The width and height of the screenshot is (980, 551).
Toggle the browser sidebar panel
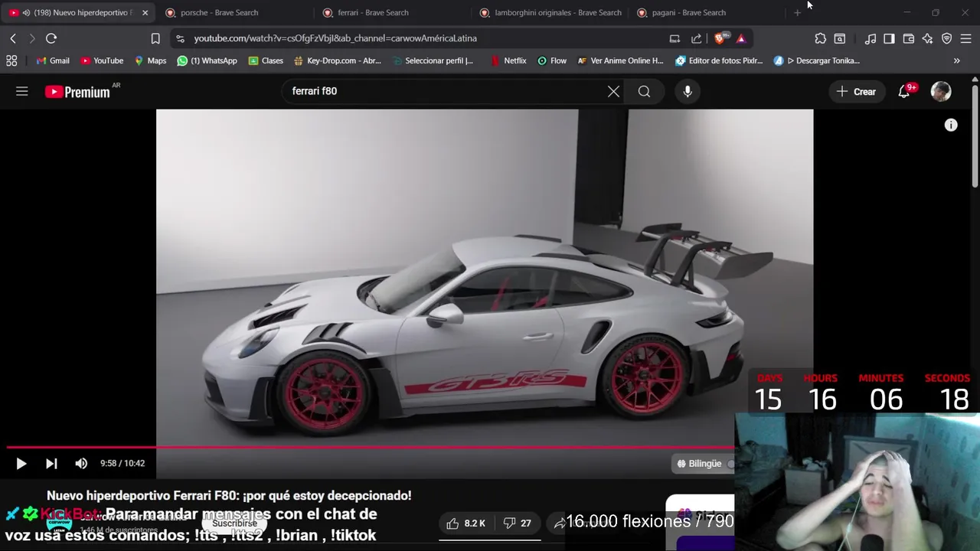[x=889, y=38]
